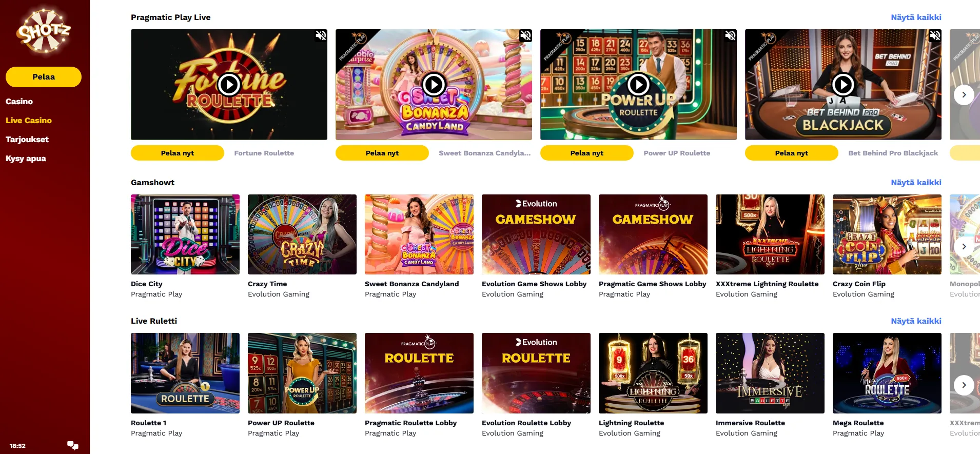Toggle mute on Sweet Bonanza Candyland preview

(525, 35)
